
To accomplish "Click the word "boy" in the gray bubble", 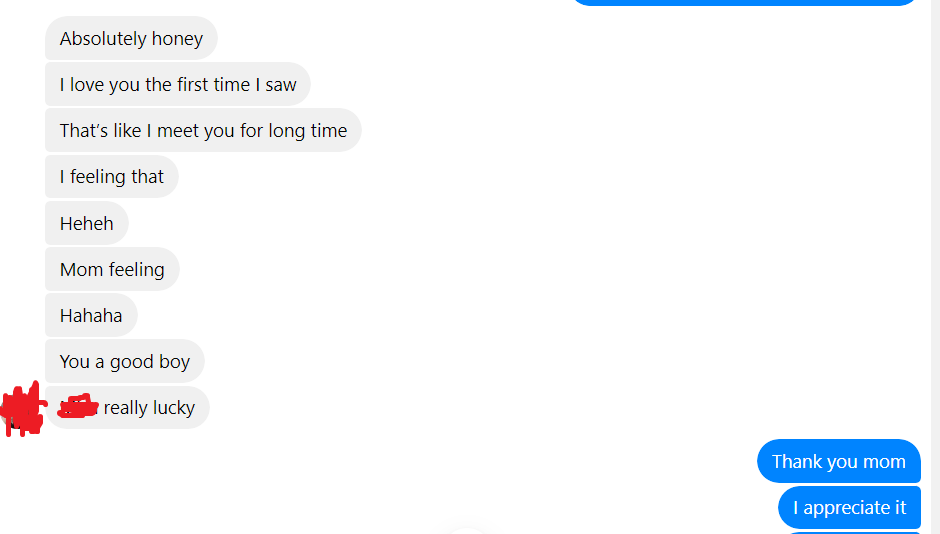I will (x=174, y=362).
